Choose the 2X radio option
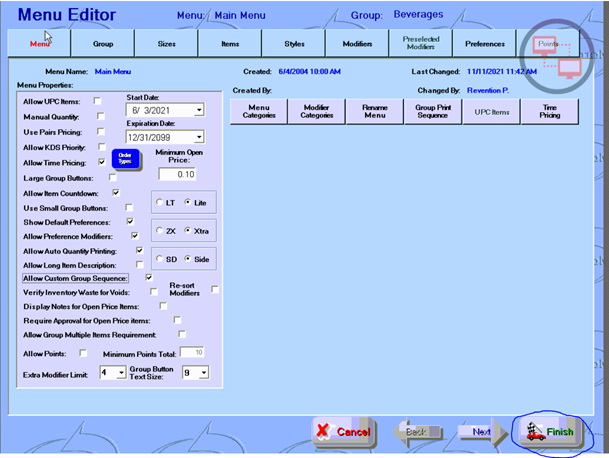The image size is (609, 458). [x=159, y=230]
